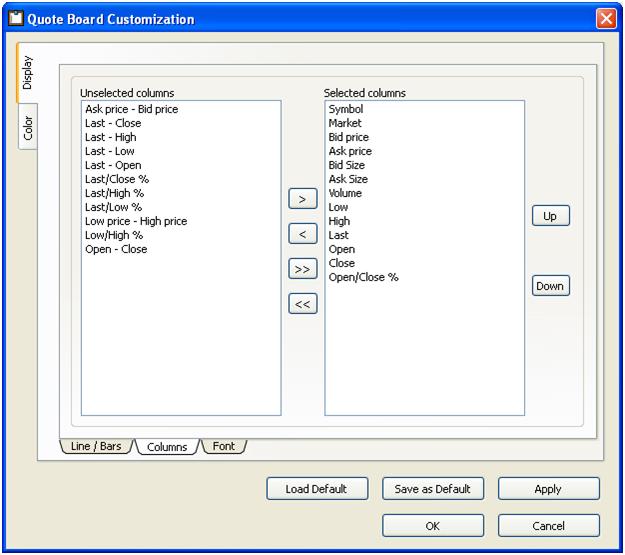Select 'Last/Close %' in unselected columns
The height and width of the screenshot is (555, 625).
click(x=116, y=179)
